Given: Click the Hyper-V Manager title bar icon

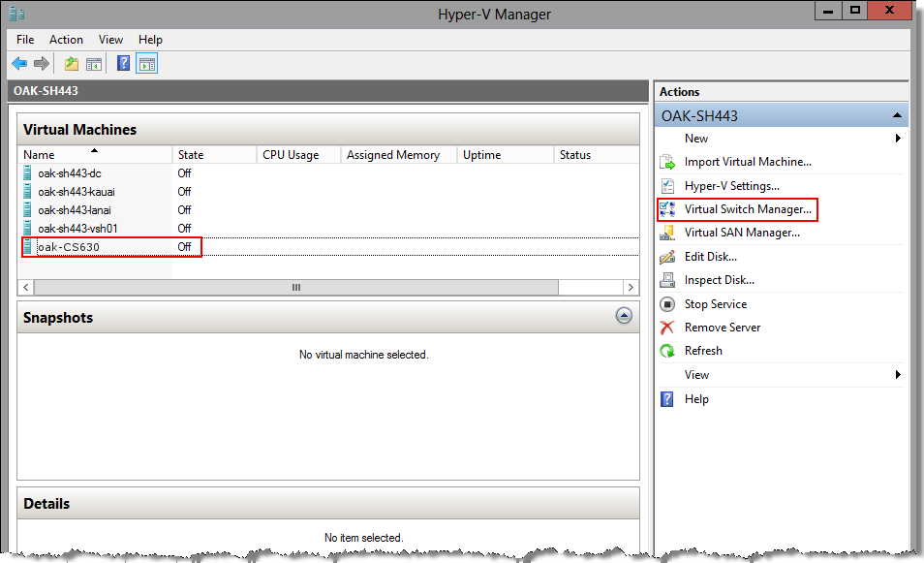Looking at the screenshot, I should pos(16,14).
